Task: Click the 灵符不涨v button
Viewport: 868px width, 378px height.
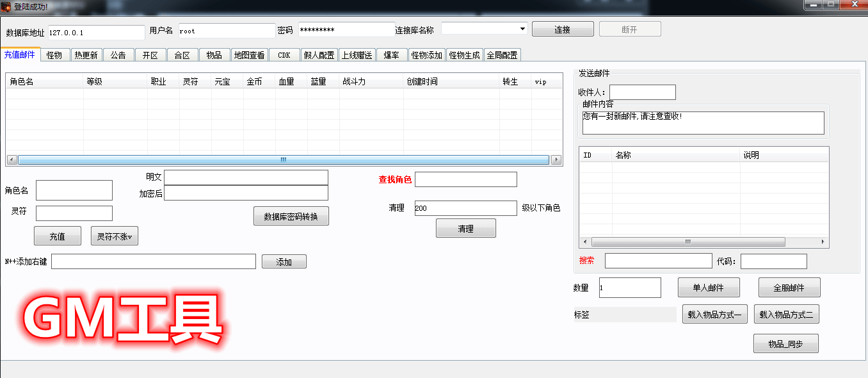Action: coord(115,236)
